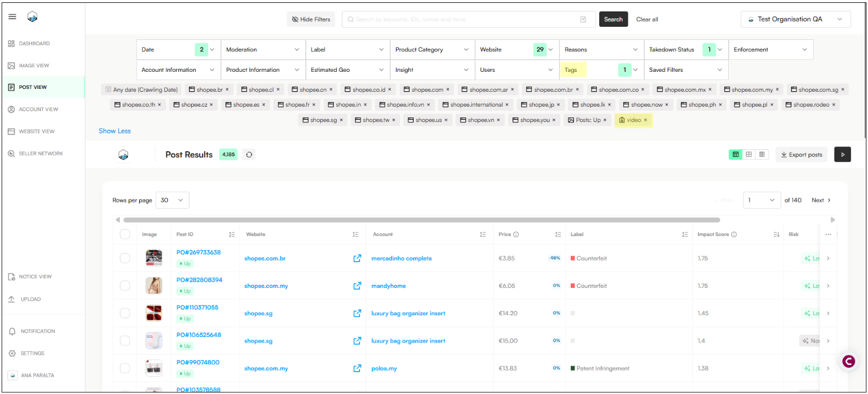Open the hamburger menu icon
868x394 pixels.
click(x=12, y=17)
